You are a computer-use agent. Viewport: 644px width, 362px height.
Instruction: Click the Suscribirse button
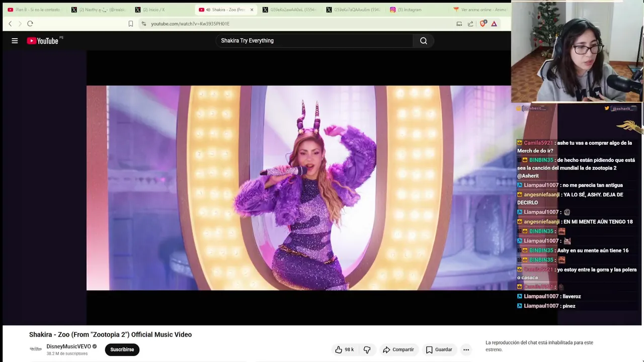[x=122, y=349]
